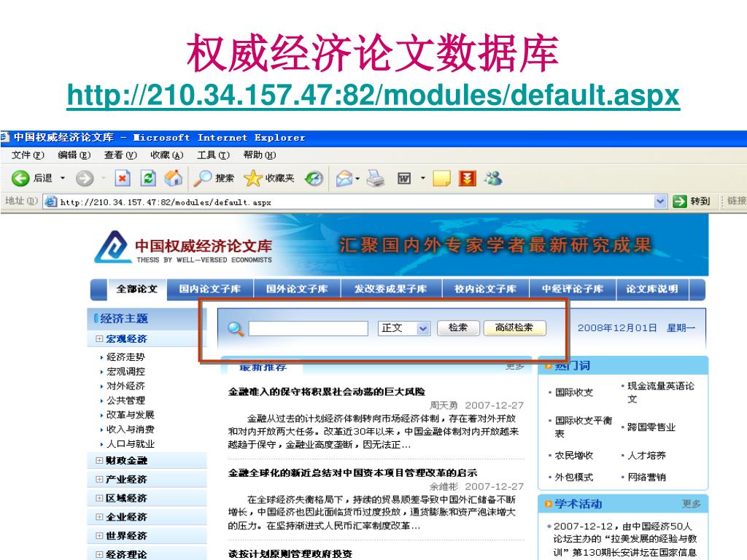Switch to 全部论文 tab
Viewport: 747px width, 560px height.
[x=137, y=289]
